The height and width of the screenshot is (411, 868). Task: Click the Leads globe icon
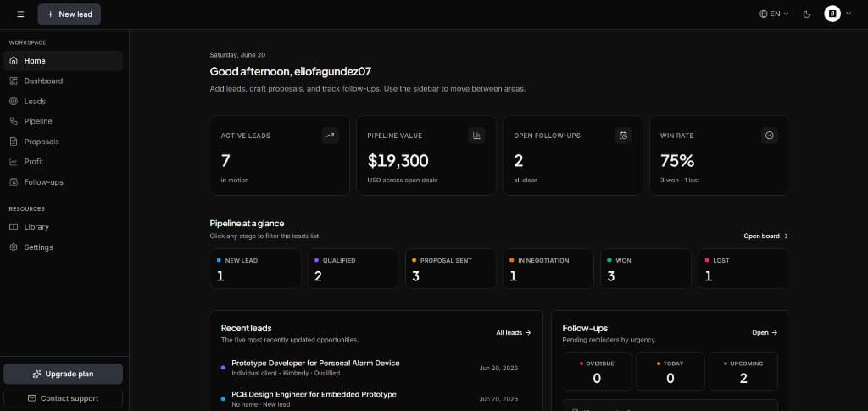(14, 101)
